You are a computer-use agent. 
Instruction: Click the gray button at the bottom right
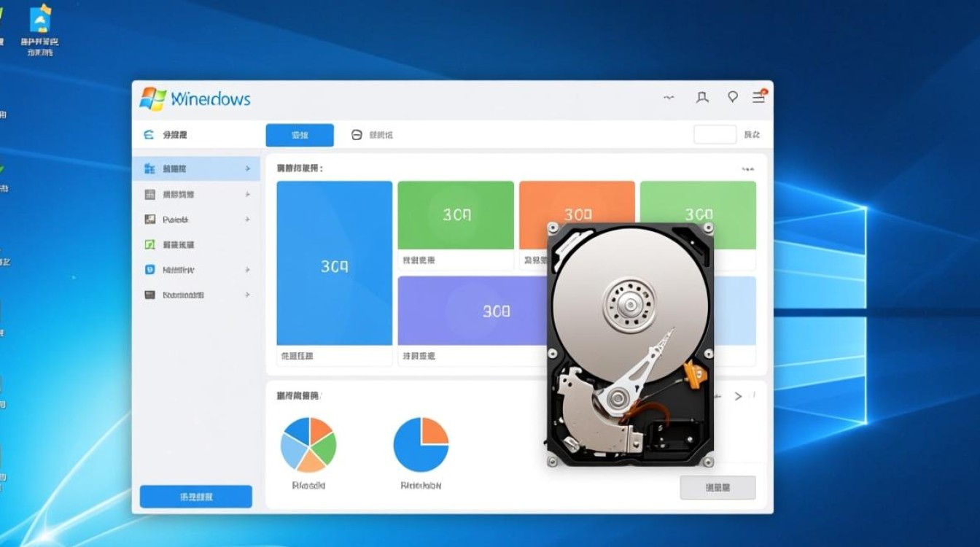coord(717,487)
